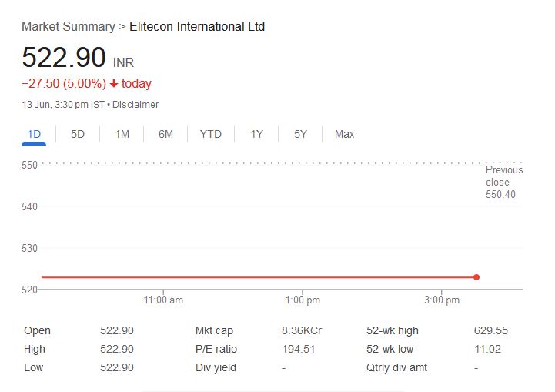Click the red down arrow icon

(x=114, y=84)
